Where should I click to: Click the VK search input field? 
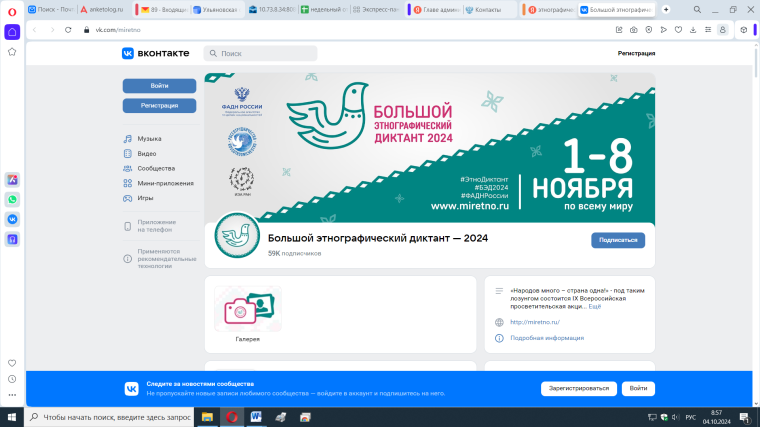point(260,53)
